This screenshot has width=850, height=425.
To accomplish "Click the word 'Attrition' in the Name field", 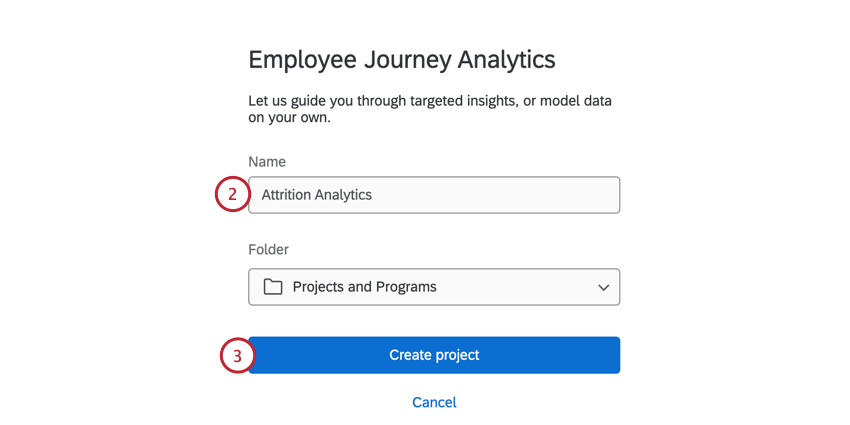I will (286, 195).
